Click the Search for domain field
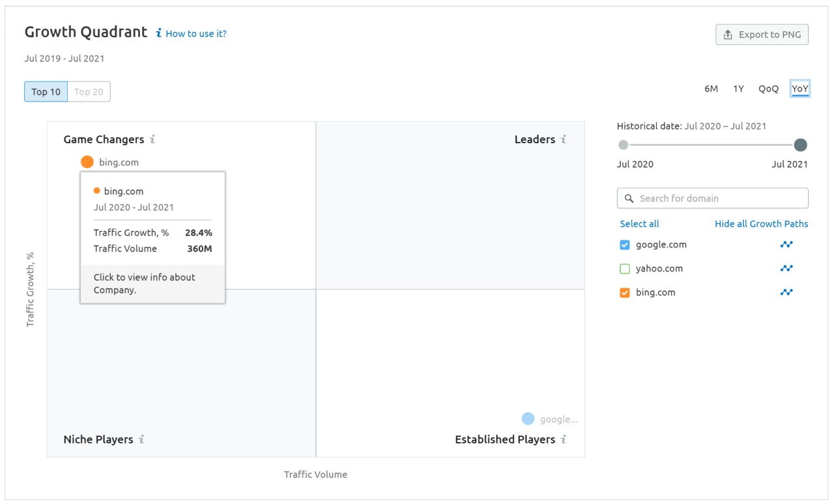834x504 pixels. (x=712, y=199)
